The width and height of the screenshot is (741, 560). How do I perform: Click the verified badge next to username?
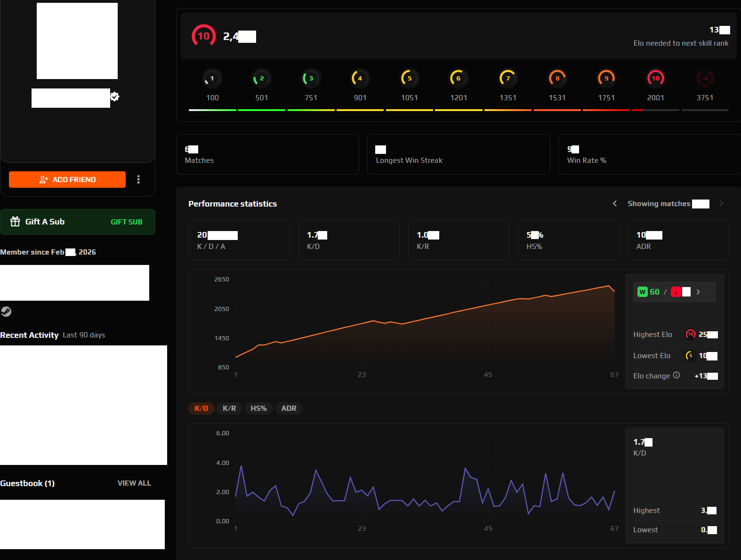coord(115,96)
